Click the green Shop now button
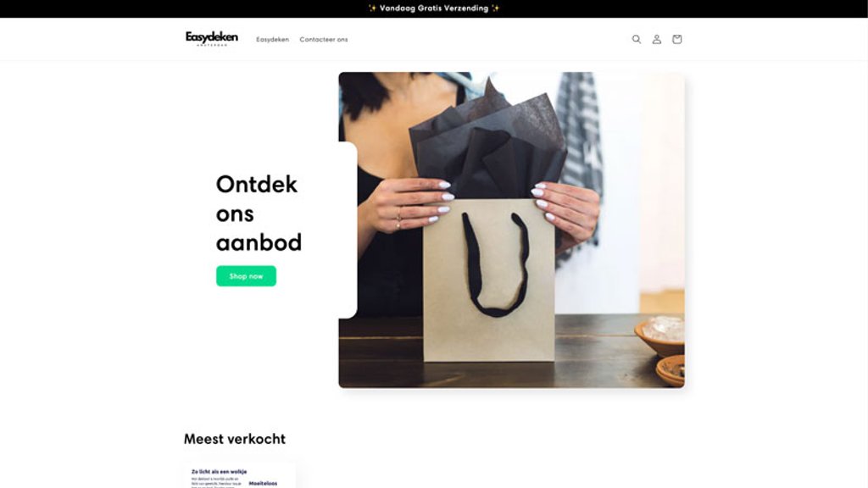The image size is (868, 488). (246, 276)
